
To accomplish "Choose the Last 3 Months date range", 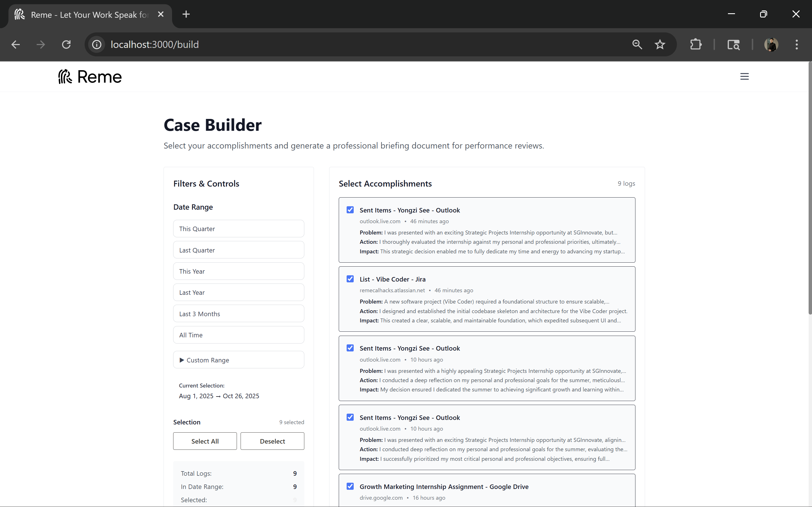I will (x=238, y=313).
